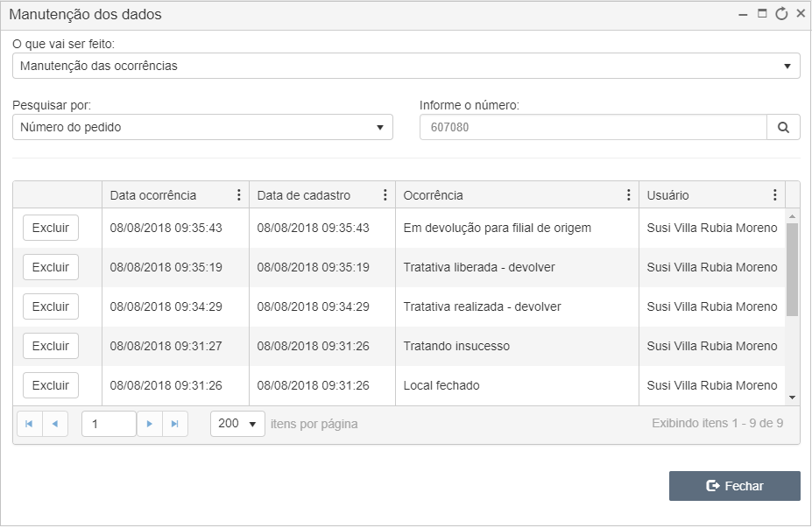Click the table scrollbar down arrow
Viewport: 812px width, 528px height.
pos(793,398)
